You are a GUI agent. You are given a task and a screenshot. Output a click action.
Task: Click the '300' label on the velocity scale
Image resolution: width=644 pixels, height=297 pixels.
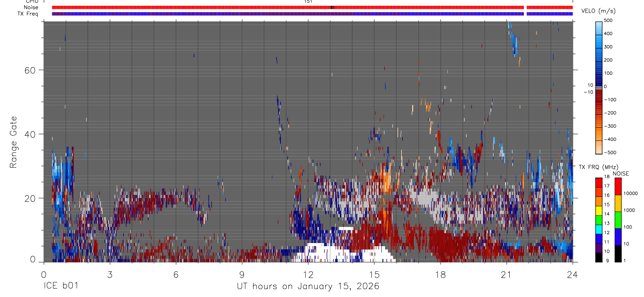coord(609,47)
